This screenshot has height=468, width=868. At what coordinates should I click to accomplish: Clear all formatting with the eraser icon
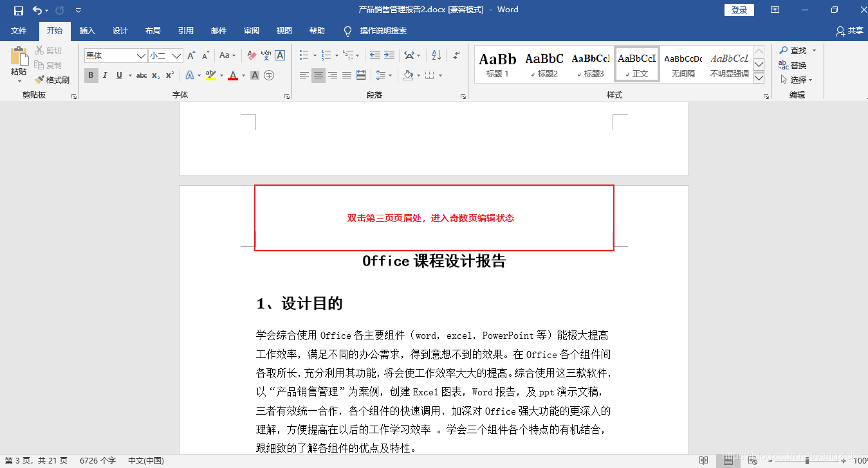tap(252, 56)
